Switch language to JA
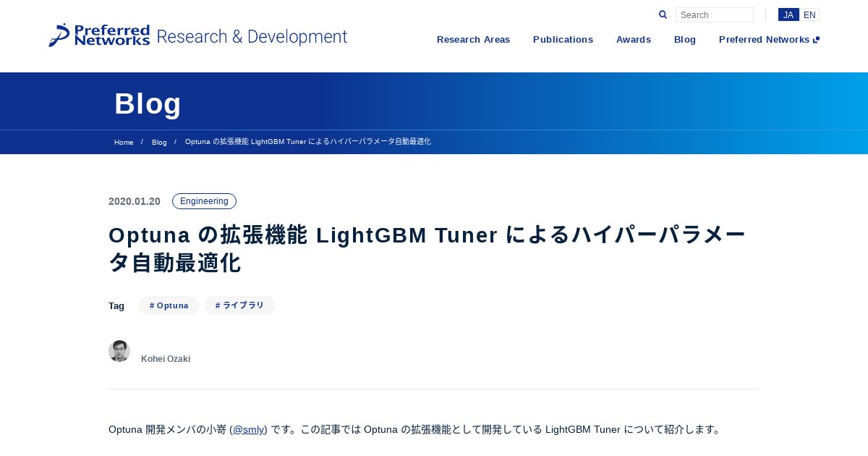The image size is (868, 456). click(788, 14)
